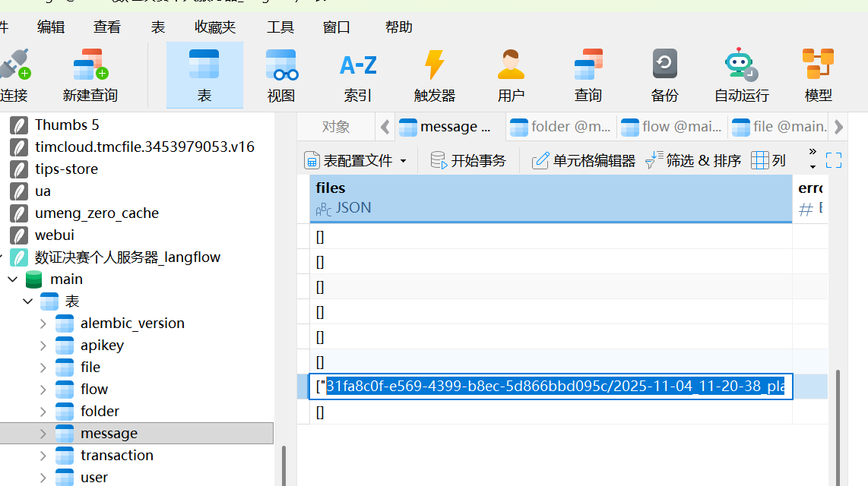Image resolution: width=868 pixels, height=486 pixels.
Task: Open the 编辑 (Edit) menu
Action: click(51, 27)
